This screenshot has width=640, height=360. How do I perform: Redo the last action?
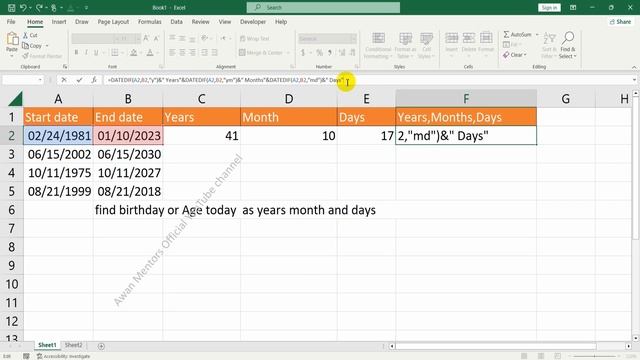coord(39,7)
